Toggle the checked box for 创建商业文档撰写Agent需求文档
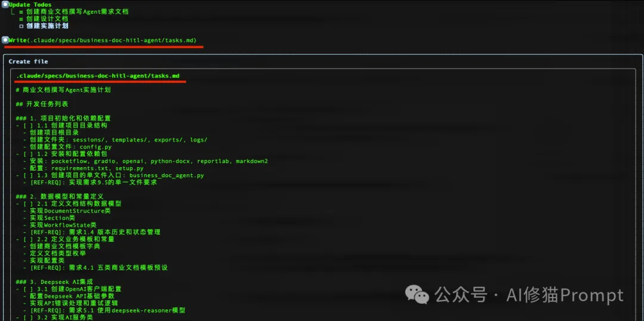 [21, 11]
